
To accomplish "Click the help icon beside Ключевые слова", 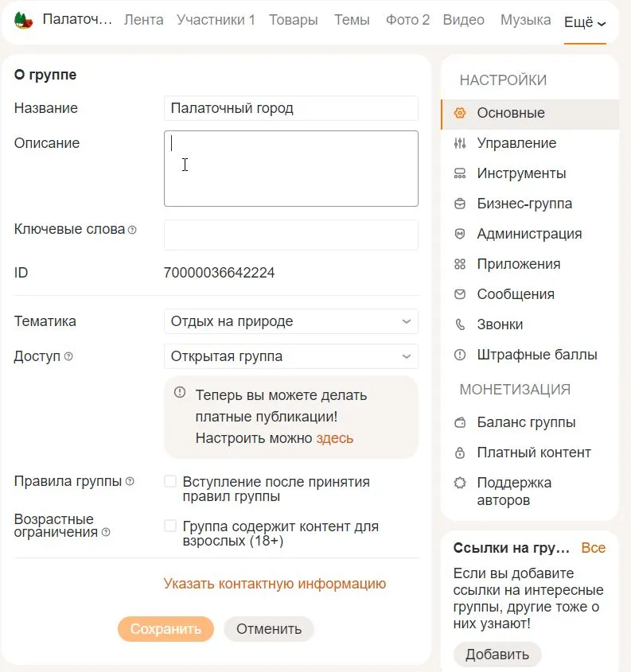I will coord(132,230).
